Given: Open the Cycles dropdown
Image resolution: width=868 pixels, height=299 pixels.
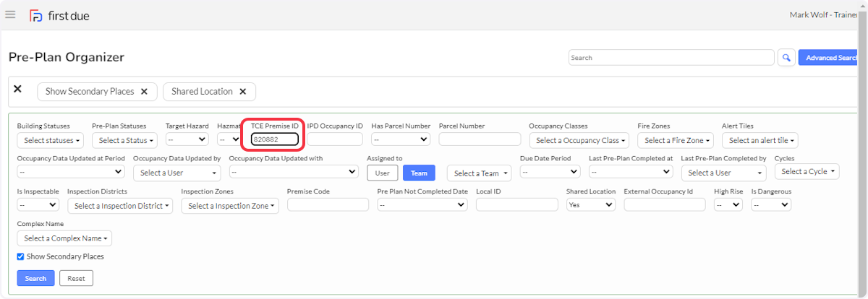Looking at the screenshot, I should point(808,171).
